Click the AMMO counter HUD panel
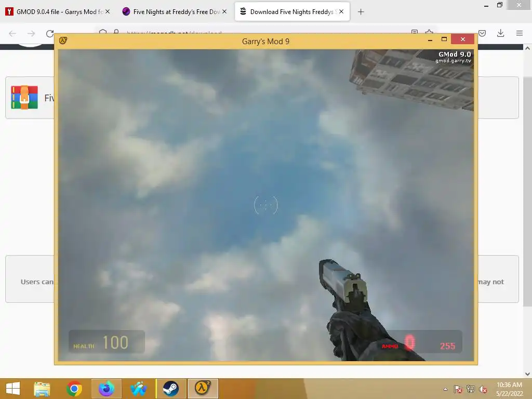Viewport: 532px width, 399px height. click(x=421, y=342)
